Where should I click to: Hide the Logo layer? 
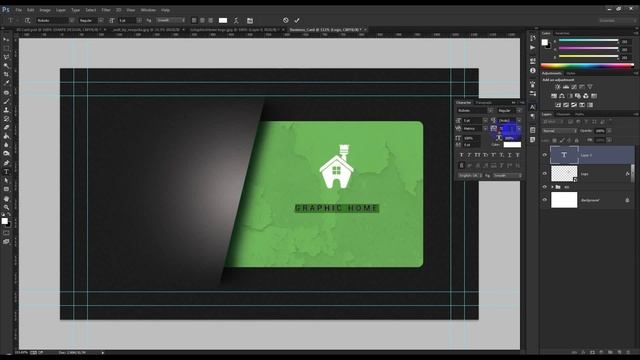coord(544,173)
